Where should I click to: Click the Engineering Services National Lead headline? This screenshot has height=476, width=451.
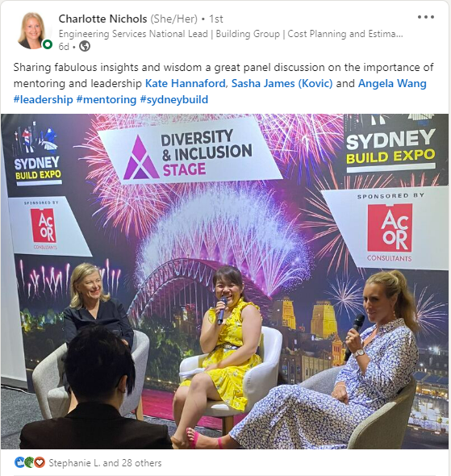[x=231, y=34]
